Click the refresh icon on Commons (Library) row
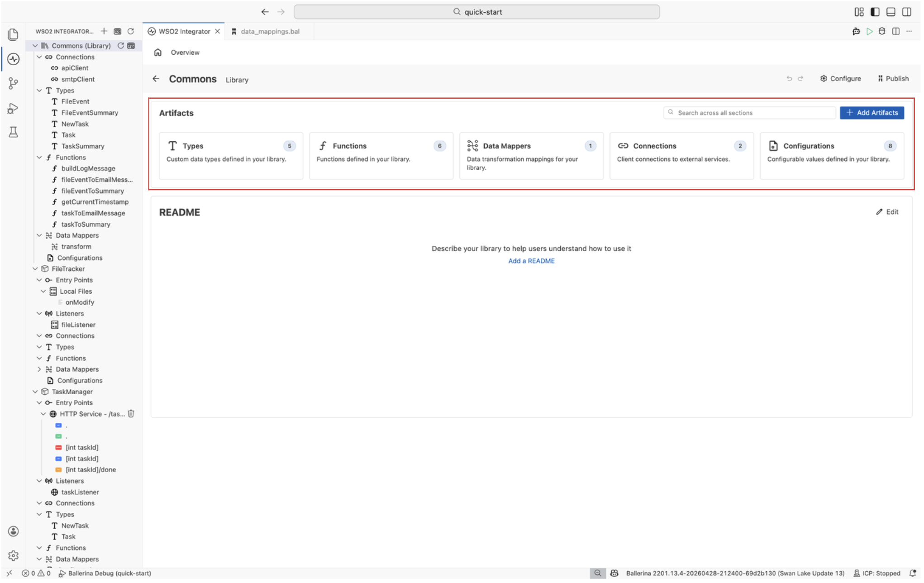This screenshot has height=583, width=924. coord(121,46)
